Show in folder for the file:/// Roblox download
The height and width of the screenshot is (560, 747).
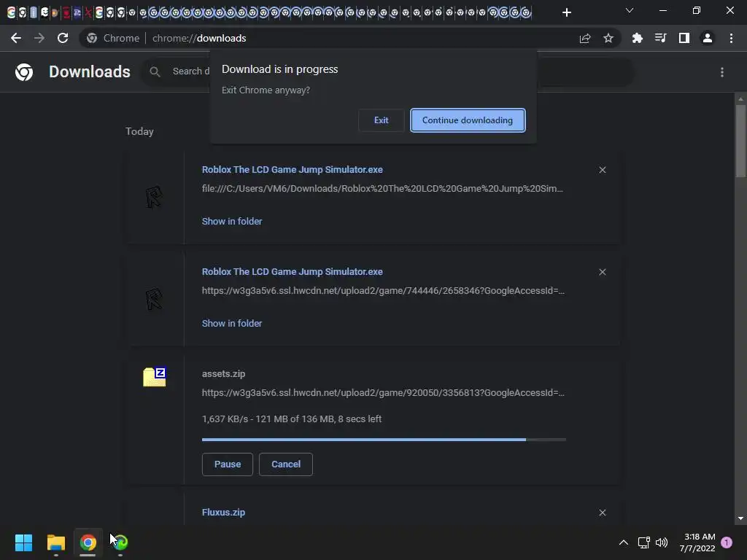tap(232, 222)
